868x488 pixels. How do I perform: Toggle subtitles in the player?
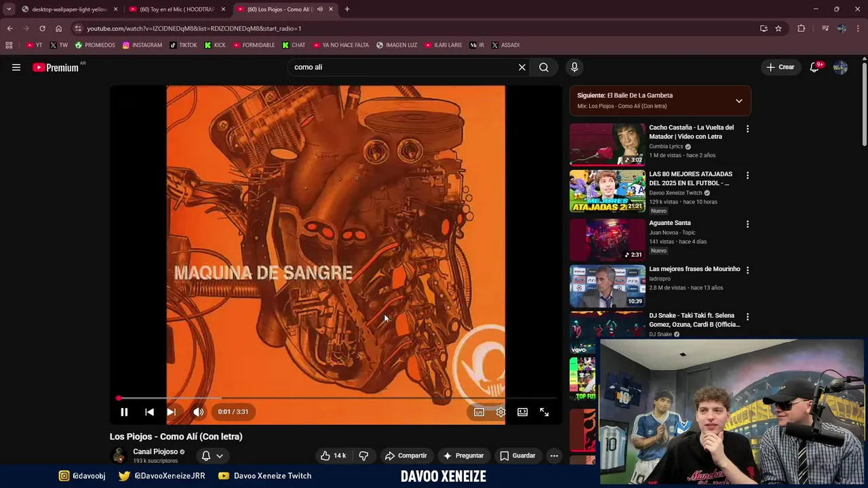(x=479, y=412)
